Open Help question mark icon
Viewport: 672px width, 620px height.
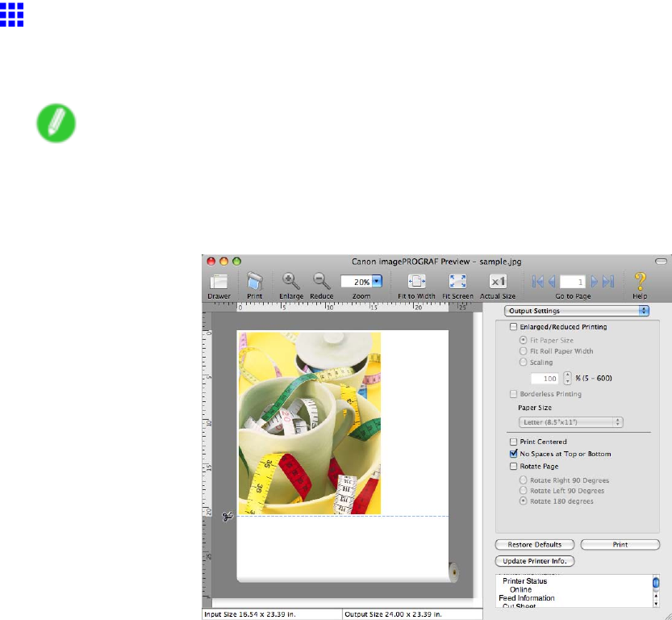[x=640, y=281]
